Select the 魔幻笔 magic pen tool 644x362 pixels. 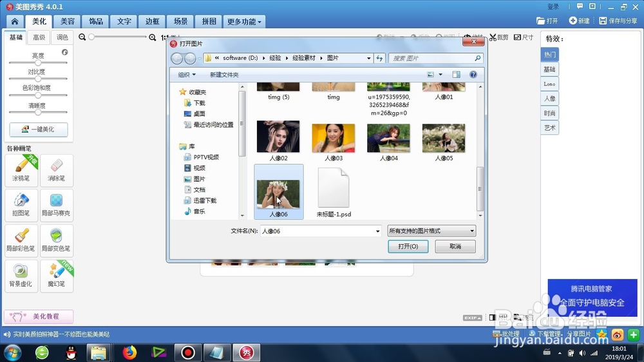pyautogui.click(x=57, y=276)
